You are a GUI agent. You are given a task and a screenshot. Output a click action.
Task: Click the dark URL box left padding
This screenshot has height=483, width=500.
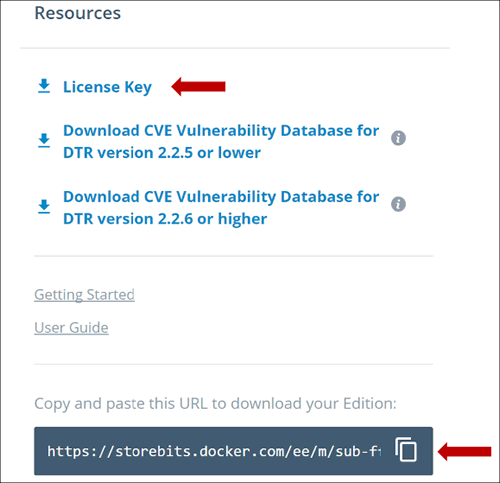coord(41,451)
